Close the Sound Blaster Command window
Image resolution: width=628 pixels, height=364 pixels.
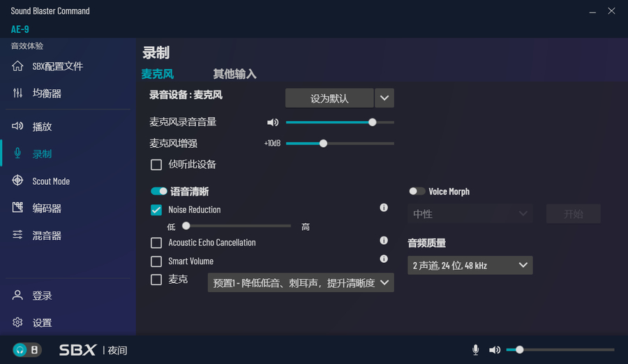(x=611, y=11)
